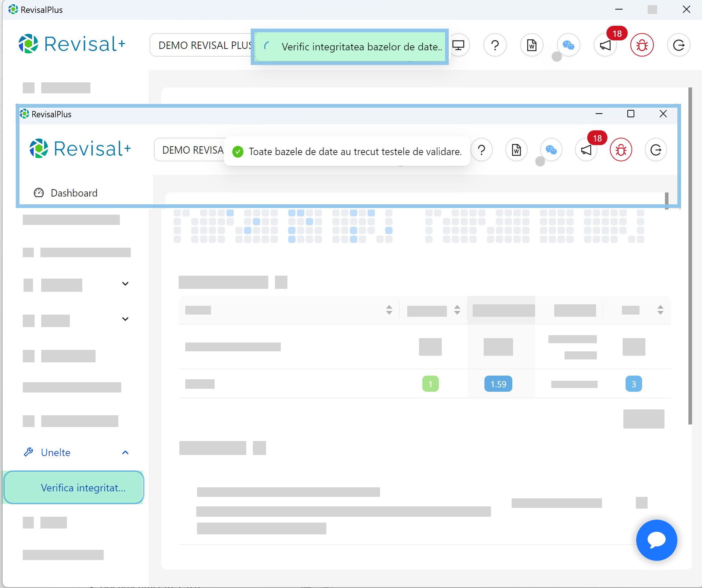
Task: Click the blue 1.59 badge in the table
Action: (x=498, y=384)
